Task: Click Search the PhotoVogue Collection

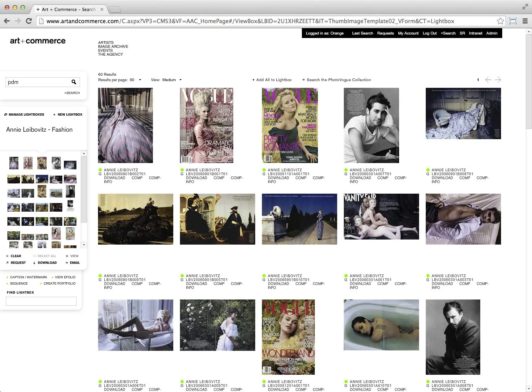Action: point(336,80)
